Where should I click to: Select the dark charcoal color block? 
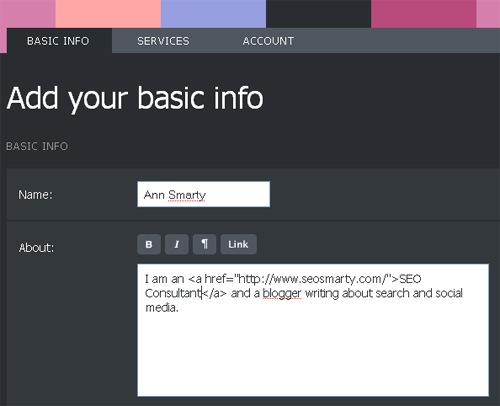[x=318, y=14]
